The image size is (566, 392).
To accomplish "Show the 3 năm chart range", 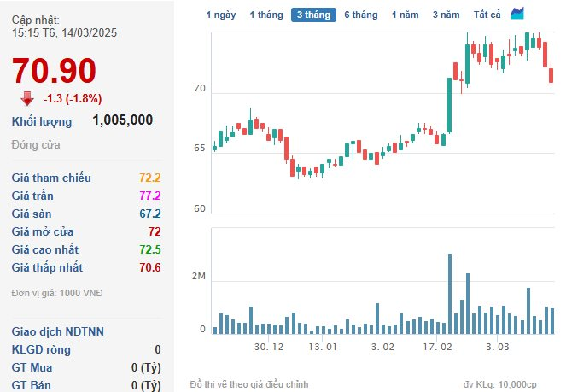I will [446, 15].
